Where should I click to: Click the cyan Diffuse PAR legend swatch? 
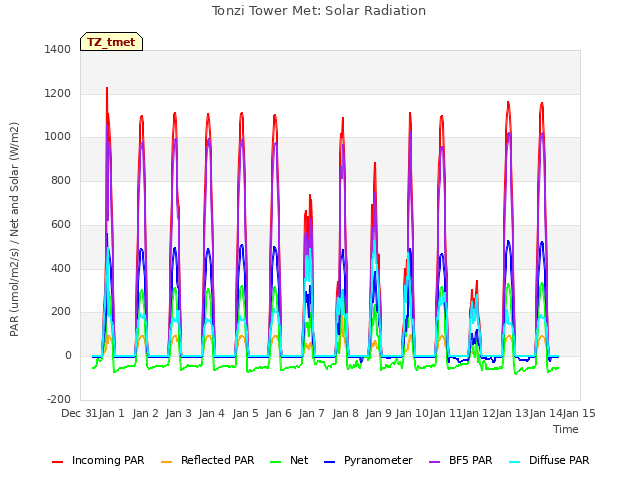pyautogui.click(x=515, y=462)
